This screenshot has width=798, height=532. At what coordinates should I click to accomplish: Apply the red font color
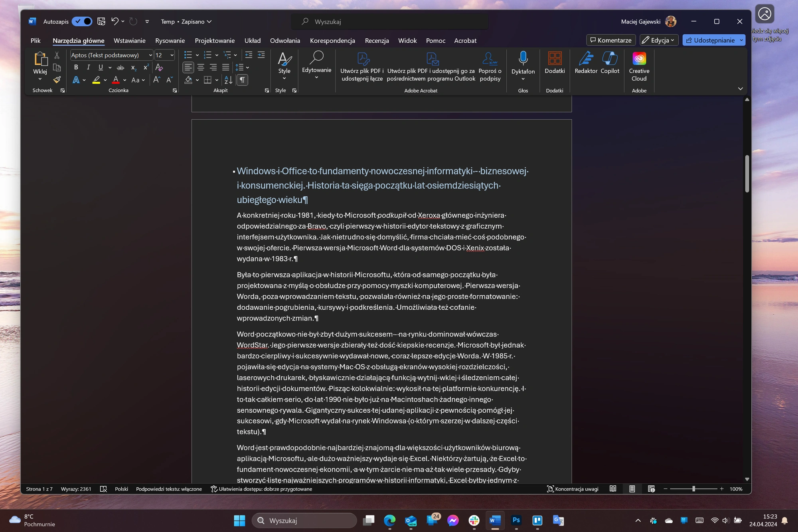pos(116,80)
